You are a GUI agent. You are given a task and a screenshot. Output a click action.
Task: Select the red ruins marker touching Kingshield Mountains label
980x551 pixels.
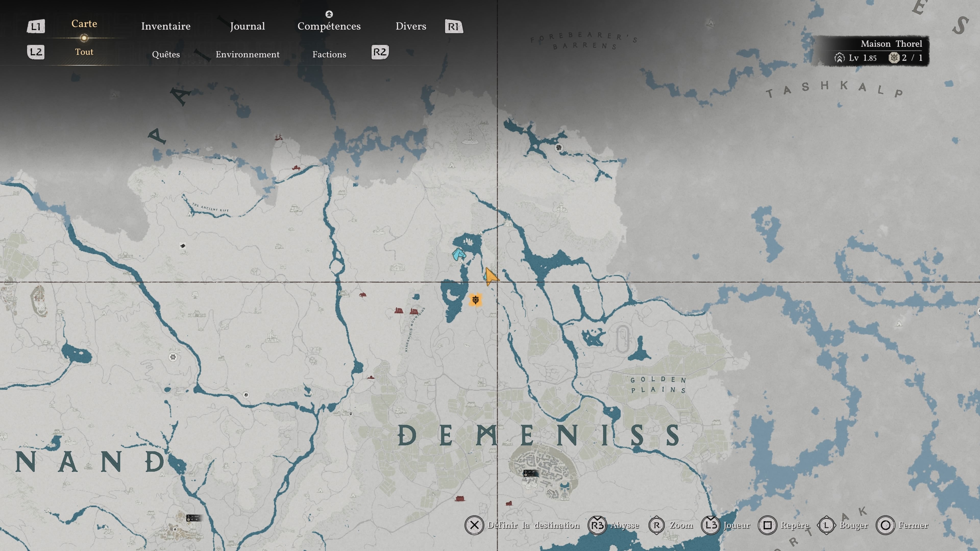click(414, 311)
